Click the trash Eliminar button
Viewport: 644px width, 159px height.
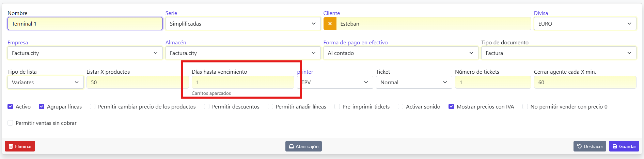[20, 146]
